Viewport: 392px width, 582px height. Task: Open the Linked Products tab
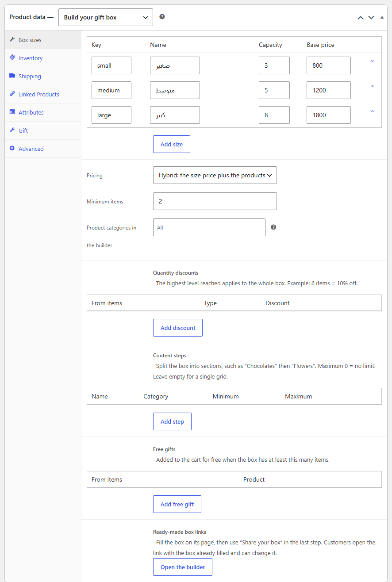tap(43, 94)
